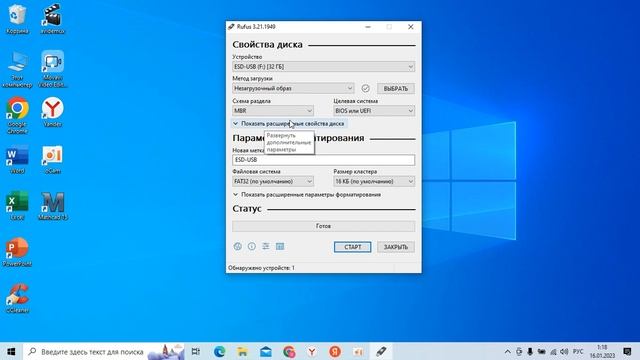Open the Recycle Bin on the desktop

tap(17, 19)
